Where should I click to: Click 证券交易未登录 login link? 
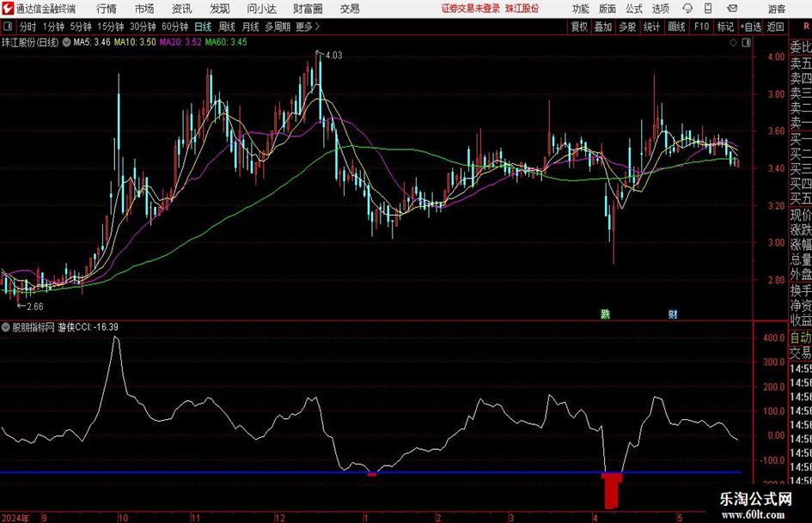tap(471, 9)
